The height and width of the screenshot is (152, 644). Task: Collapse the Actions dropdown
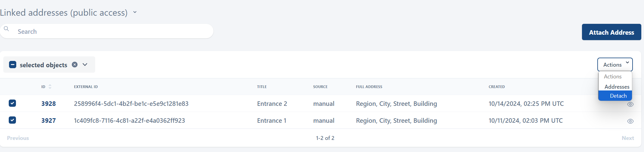[615, 65]
